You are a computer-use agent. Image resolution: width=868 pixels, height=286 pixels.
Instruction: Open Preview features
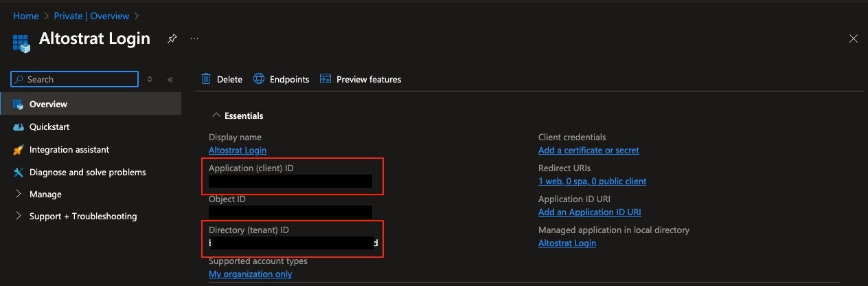[x=361, y=79]
